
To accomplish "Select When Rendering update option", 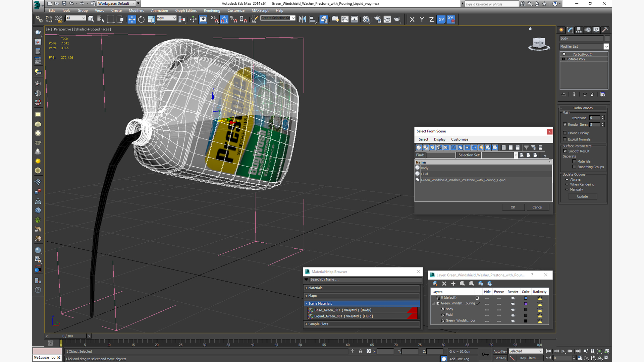I will coord(567,184).
